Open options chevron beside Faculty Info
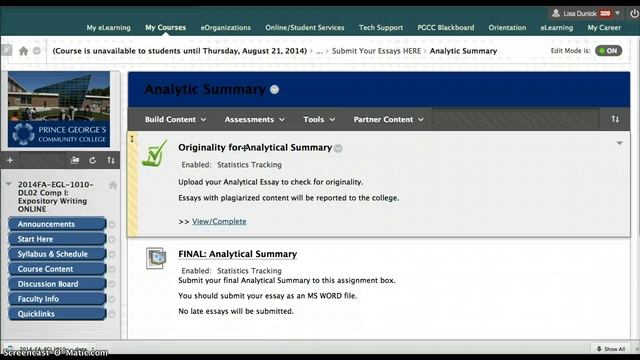This screenshot has width=640, height=360. click(x=112, y=299)
